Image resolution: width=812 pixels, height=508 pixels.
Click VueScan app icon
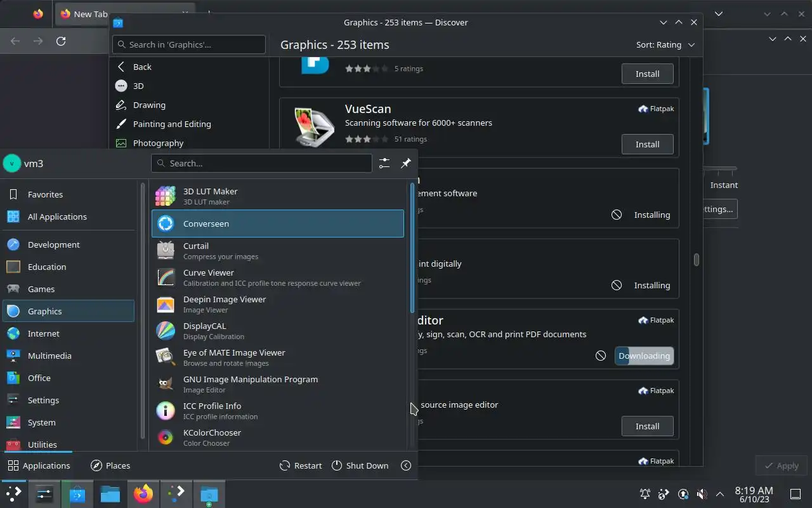[x=315, y=127]
